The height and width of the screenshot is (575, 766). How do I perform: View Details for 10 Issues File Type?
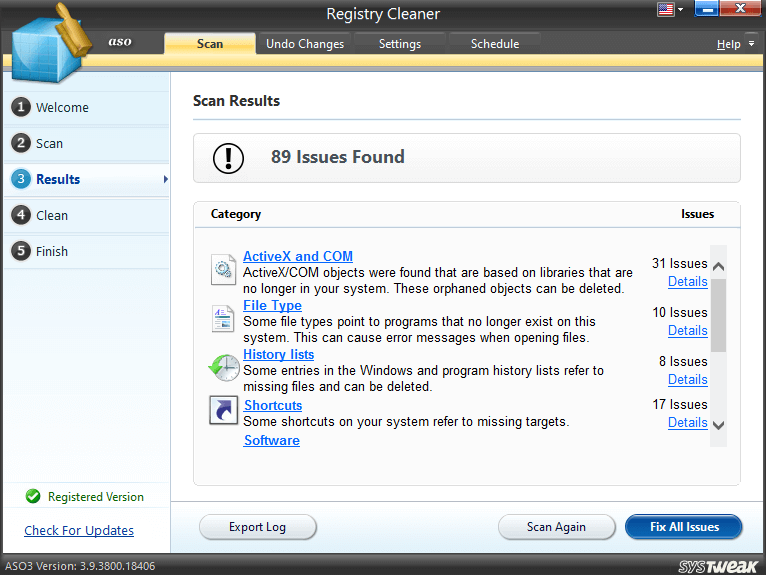coord(687,331)
